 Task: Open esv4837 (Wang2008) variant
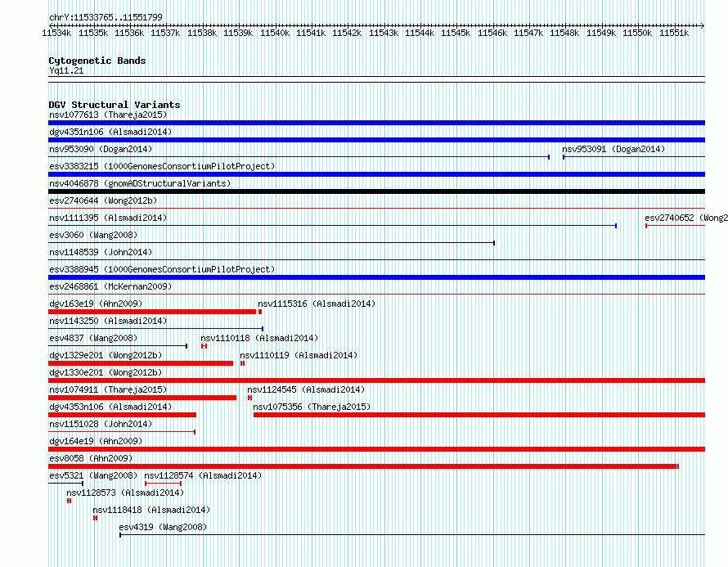click(x=93, y=338)
